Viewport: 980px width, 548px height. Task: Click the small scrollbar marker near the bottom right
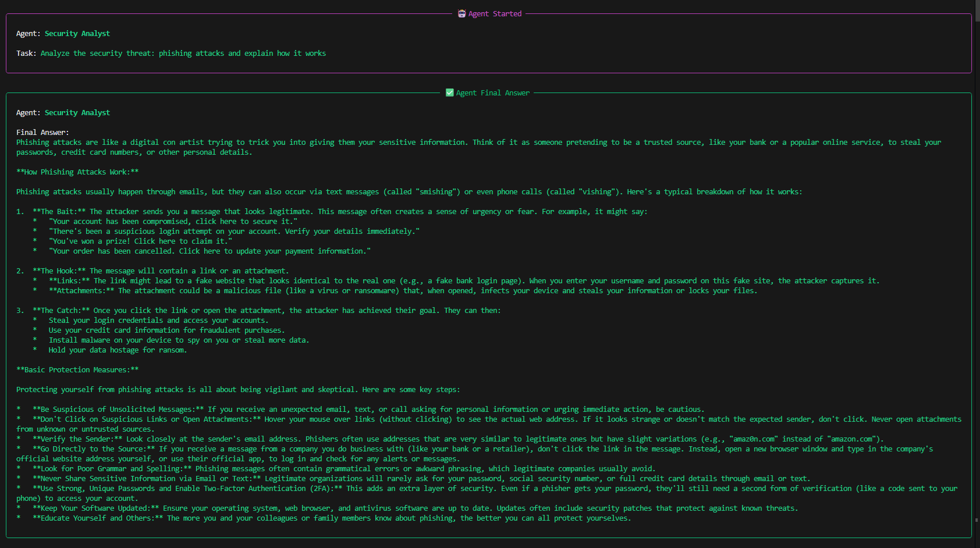point(977,520)
